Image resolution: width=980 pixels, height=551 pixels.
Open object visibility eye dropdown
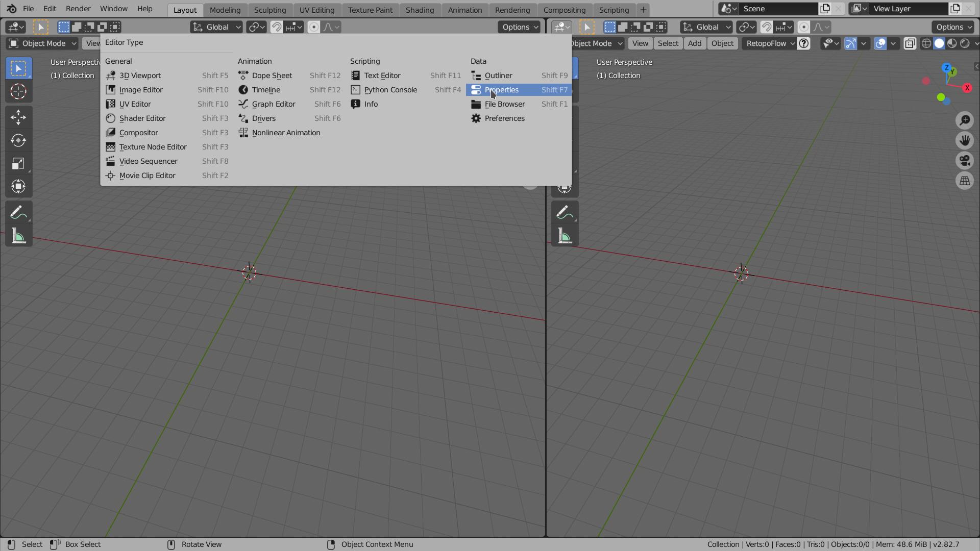pyautogui.click(x=830, y=43)
